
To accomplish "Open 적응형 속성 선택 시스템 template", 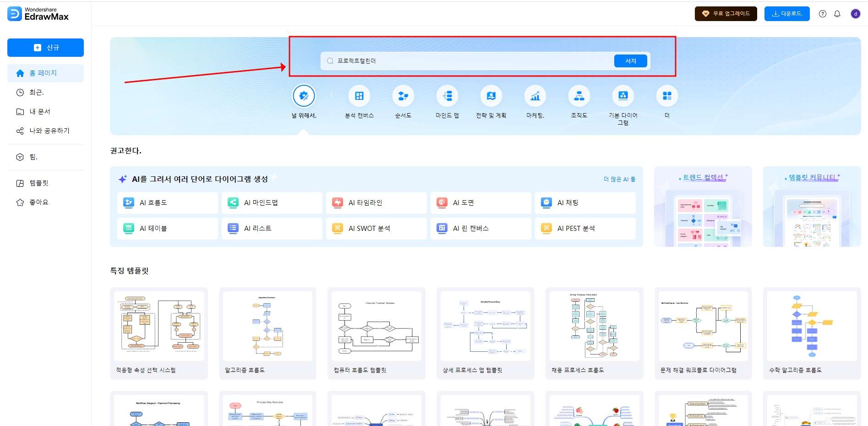I will pyautogui.click(x=159, y=333).
